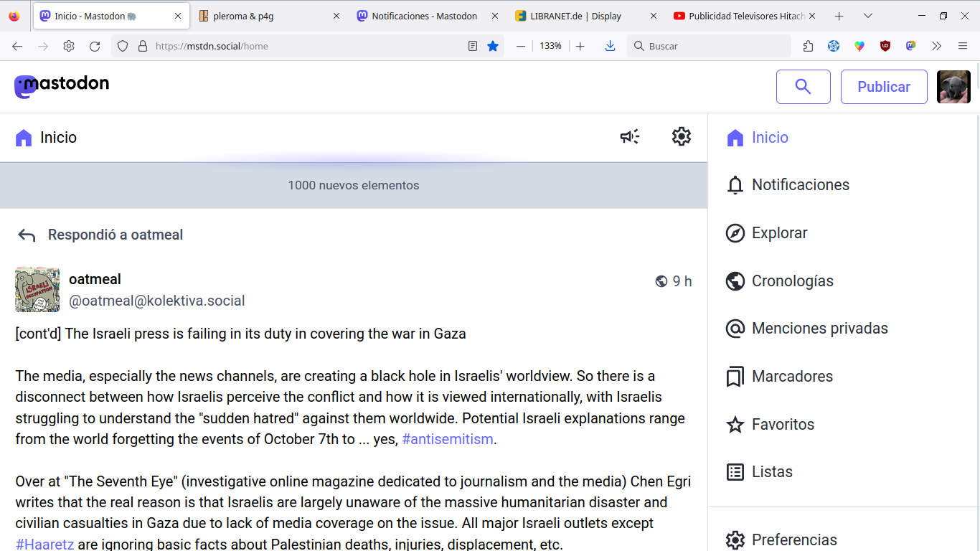Click oatmeal's profile avatar
This screenshot has width=980, height=551.
tap(37, 290)
